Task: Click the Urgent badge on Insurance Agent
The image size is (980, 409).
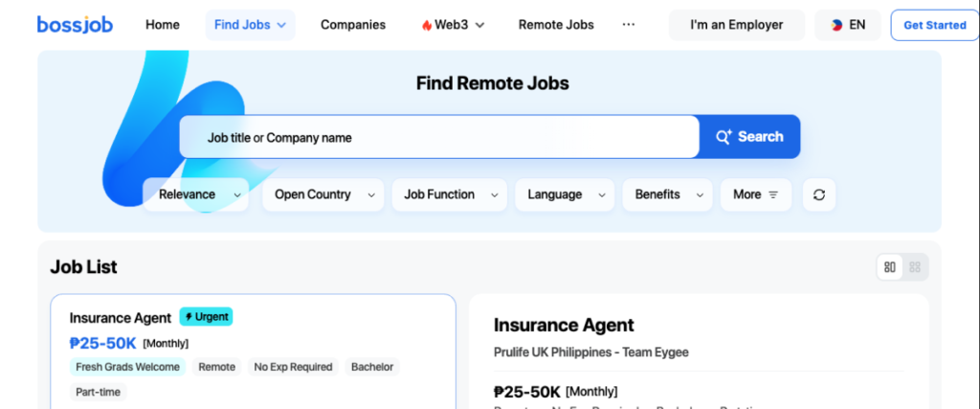Action: (x=206, y=316)
